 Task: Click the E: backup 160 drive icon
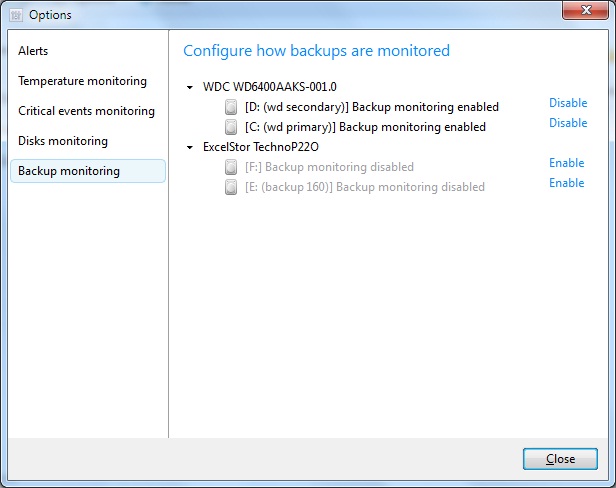click(231, 187)
